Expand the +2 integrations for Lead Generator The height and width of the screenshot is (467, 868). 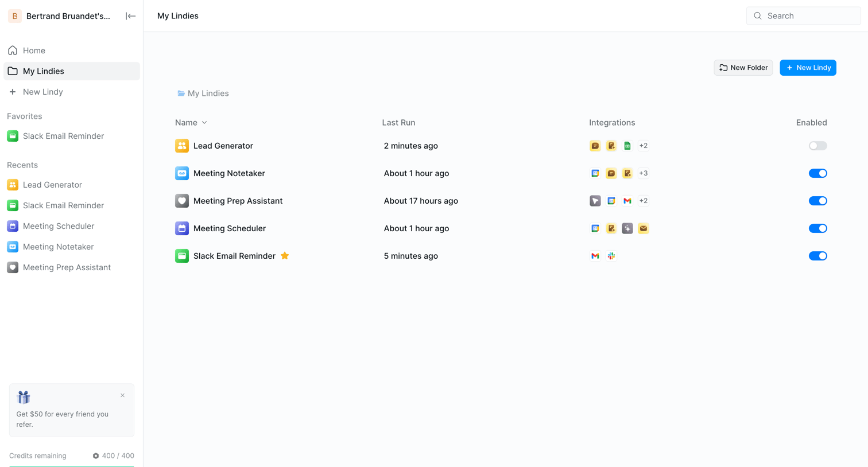point(644,146)
